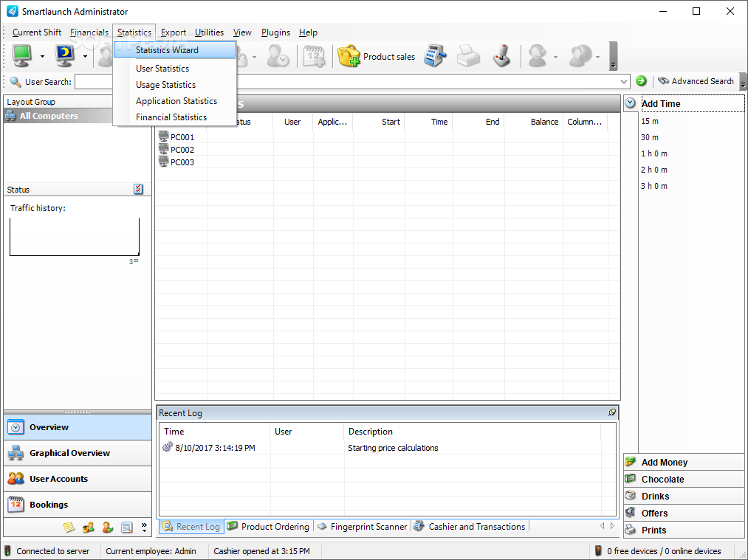Click the notes icon in the navigation strip
748x560 pixels.
tap(69, 527)
